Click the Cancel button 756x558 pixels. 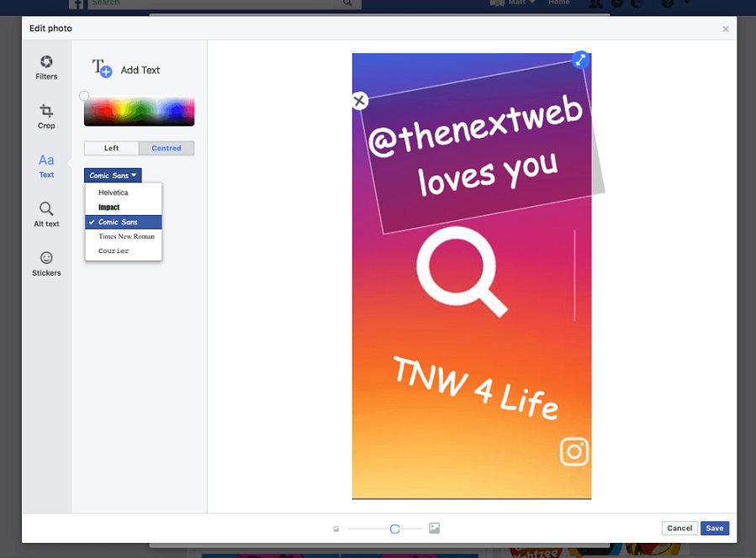click(679, 528)
